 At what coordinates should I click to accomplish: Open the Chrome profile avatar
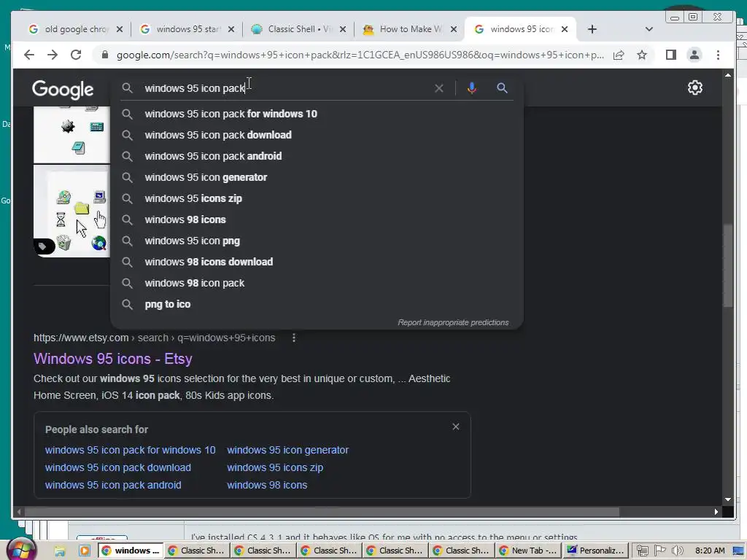click(694, 55)
